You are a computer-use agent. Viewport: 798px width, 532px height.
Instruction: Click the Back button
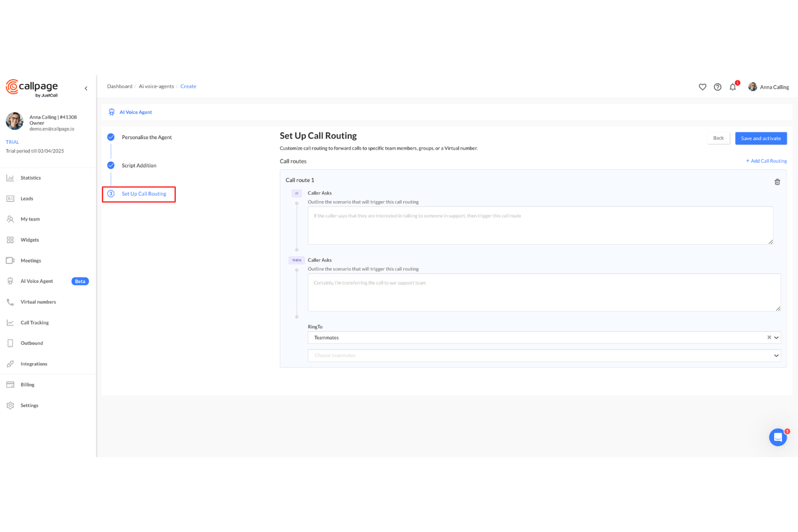(x=718, y=138)
